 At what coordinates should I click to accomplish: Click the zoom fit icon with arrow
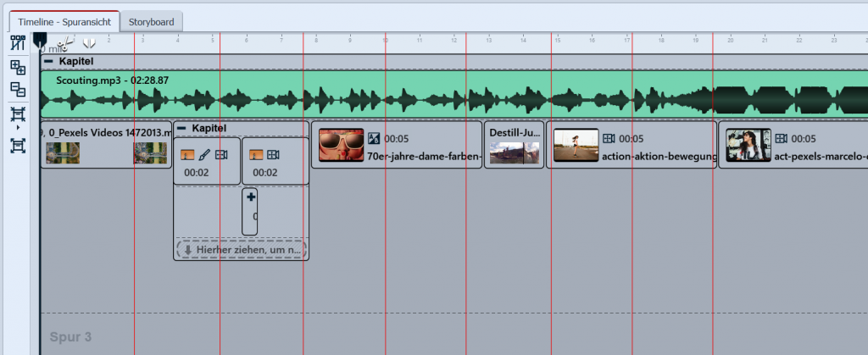19,115
